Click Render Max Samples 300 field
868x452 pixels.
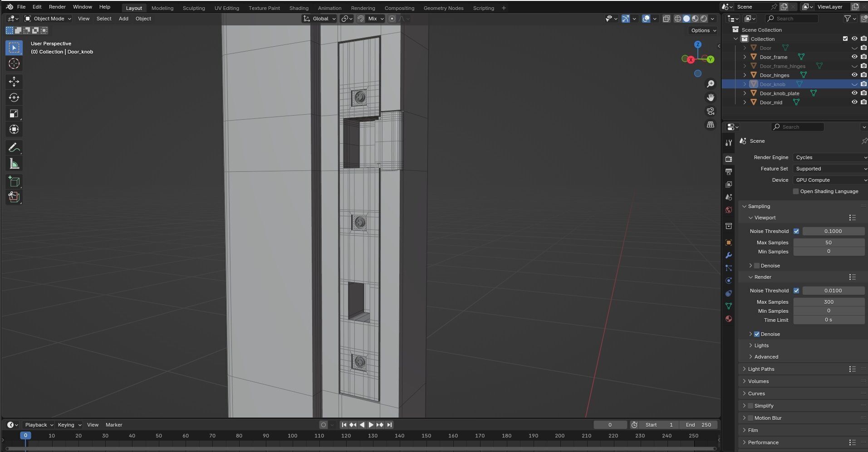tap(829, 302)
